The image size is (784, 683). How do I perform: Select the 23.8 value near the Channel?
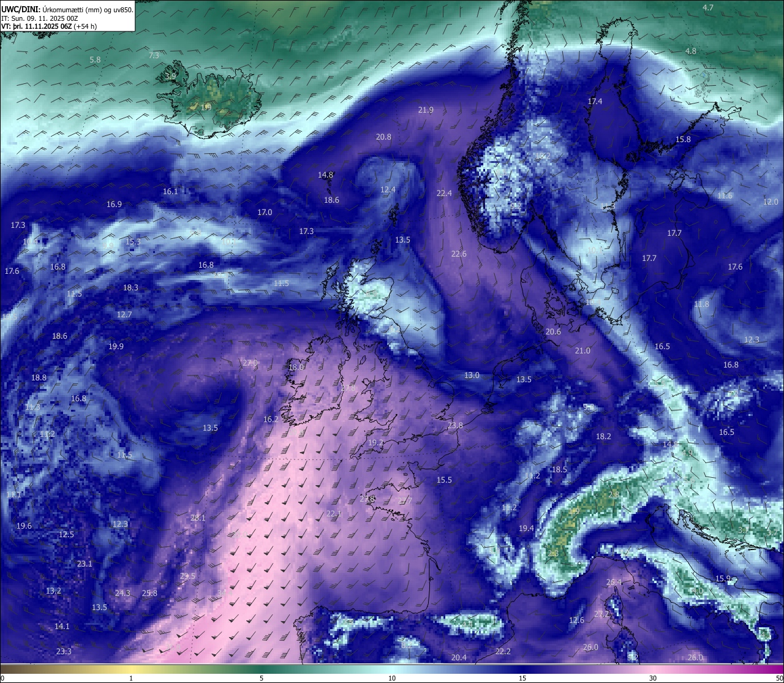point(455,426)
